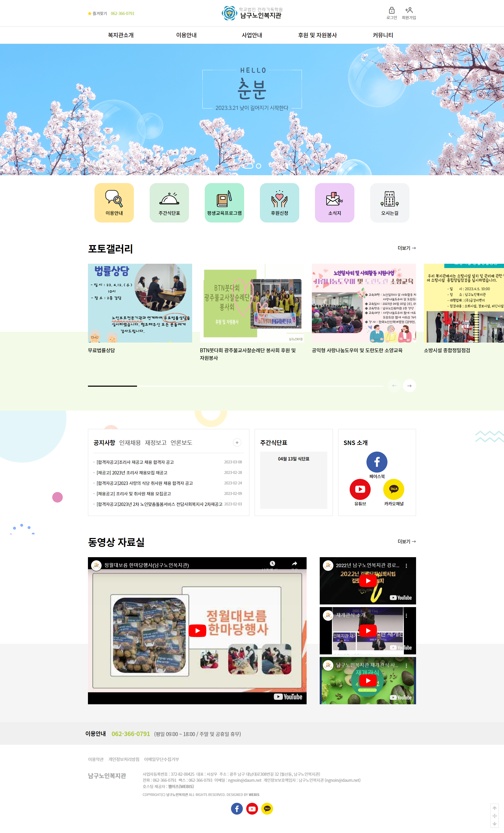Open the 후원신청 quick icon tile

[x=279, y=203]
